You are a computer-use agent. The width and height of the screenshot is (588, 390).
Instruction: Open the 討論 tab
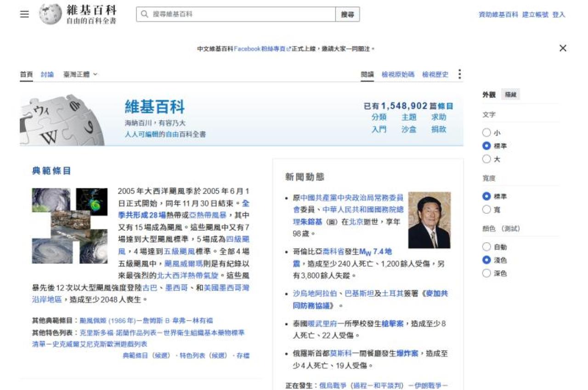click(47, 74)
